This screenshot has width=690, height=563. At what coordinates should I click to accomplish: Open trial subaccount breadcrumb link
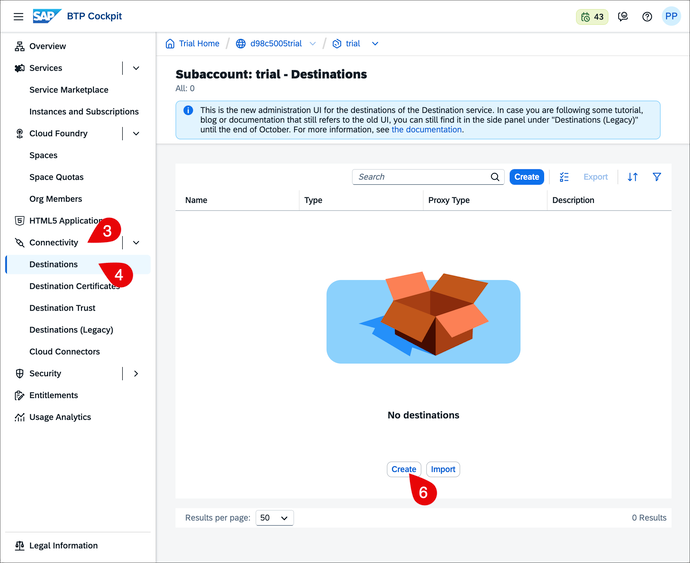tap(353, 44)
